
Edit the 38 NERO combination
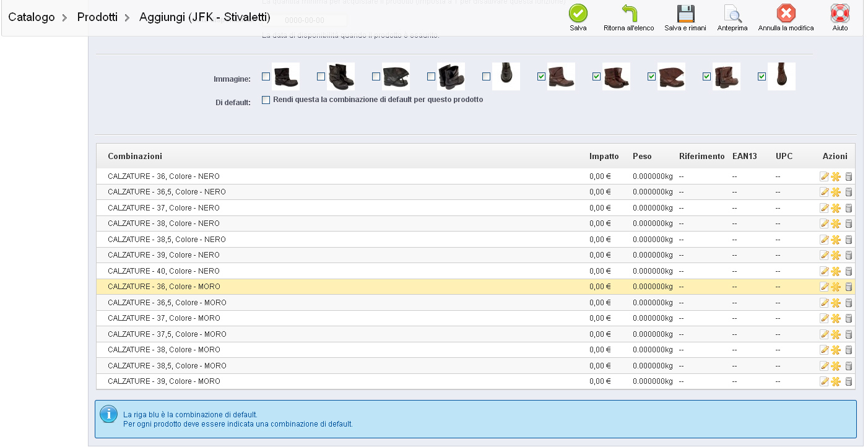pyautogui.click(x=824, y=223)
